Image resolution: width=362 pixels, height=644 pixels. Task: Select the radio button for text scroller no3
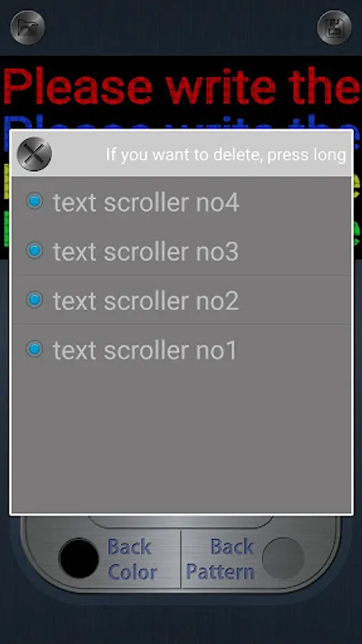pos(34,250)
